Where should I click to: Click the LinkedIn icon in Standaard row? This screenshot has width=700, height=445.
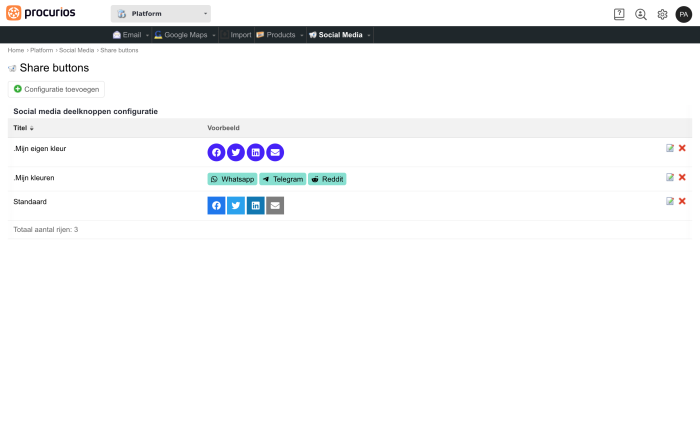pos(256,206)
